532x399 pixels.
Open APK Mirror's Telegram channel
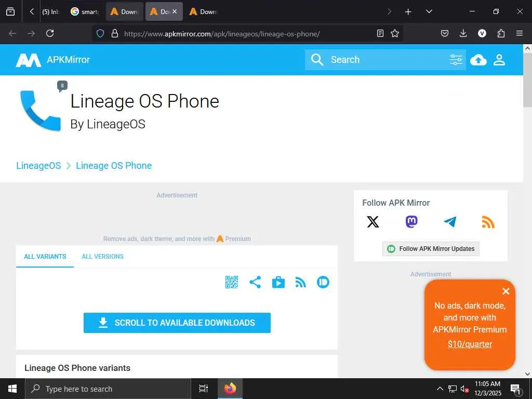pos(450,222)
